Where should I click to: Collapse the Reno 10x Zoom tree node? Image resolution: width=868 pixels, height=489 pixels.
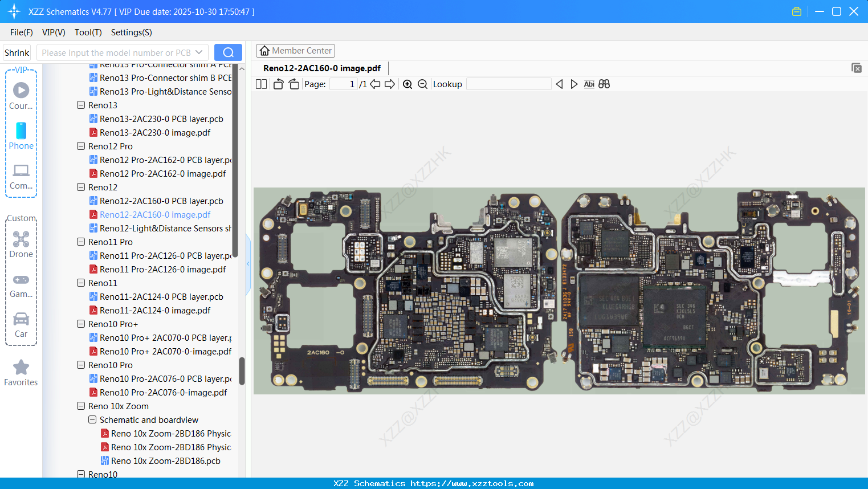coord(81,406)
